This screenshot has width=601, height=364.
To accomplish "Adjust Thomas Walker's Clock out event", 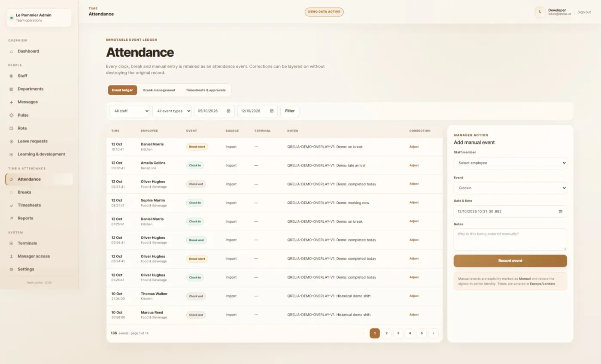I will click(414, 296).
